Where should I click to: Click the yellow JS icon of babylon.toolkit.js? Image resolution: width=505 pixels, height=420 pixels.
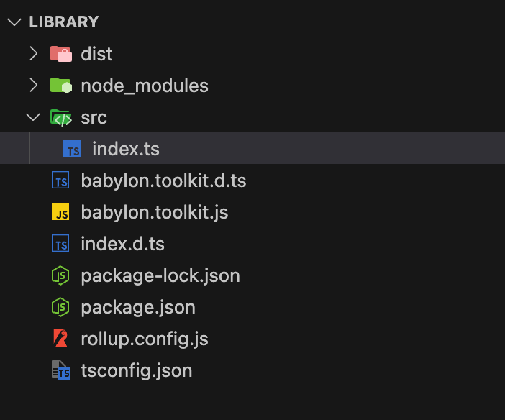[60, 212]
